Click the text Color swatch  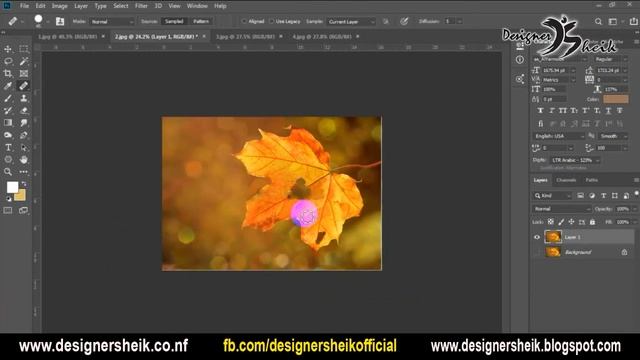coord(616,99)
